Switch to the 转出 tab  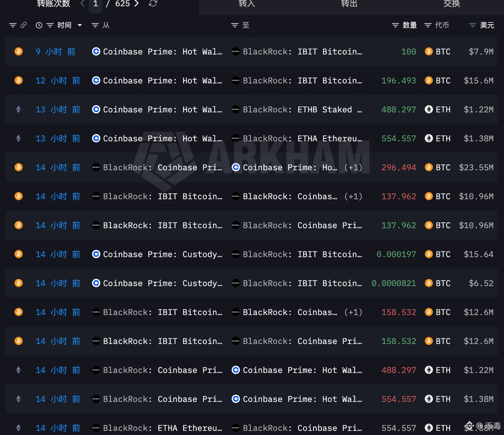349,4
